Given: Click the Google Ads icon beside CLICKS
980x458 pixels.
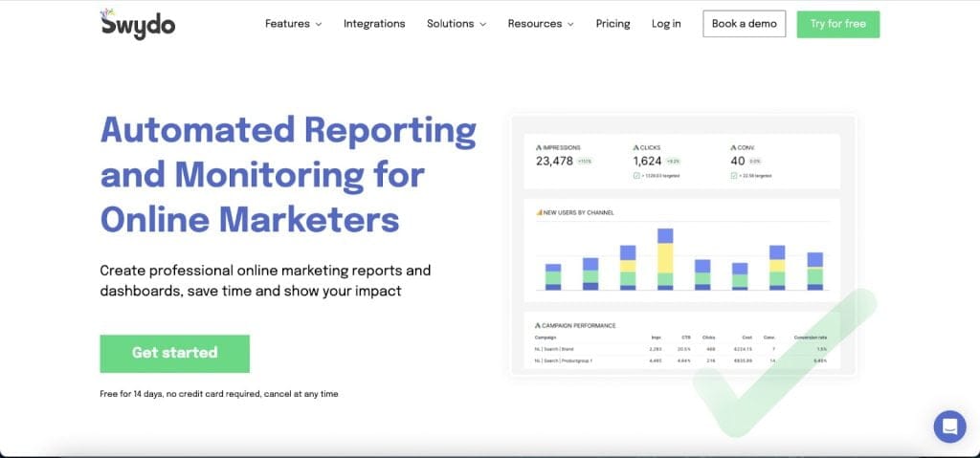Looking at the screenshot, I should click(635, 148).
